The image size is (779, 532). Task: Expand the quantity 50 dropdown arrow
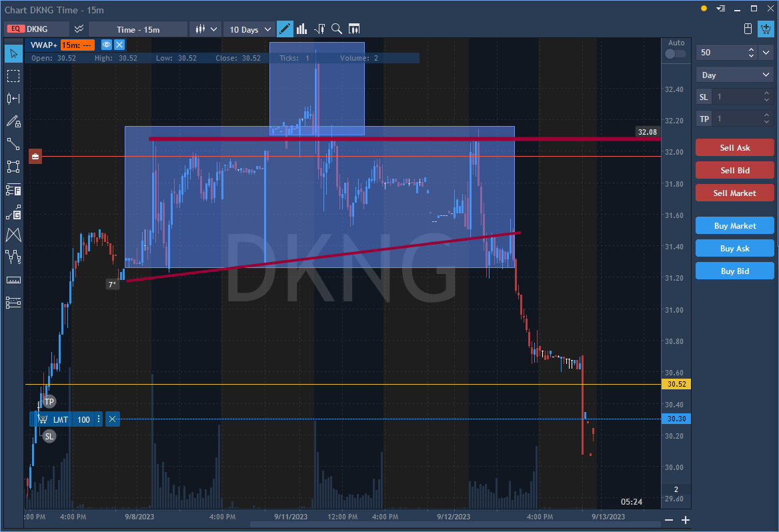point(766,52)
